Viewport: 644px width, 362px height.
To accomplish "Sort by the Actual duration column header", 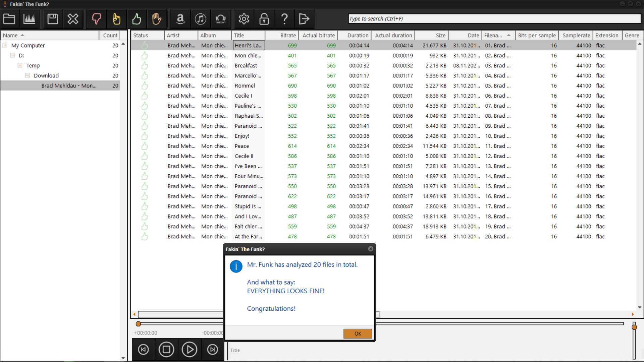I will (x=393, y=35).
